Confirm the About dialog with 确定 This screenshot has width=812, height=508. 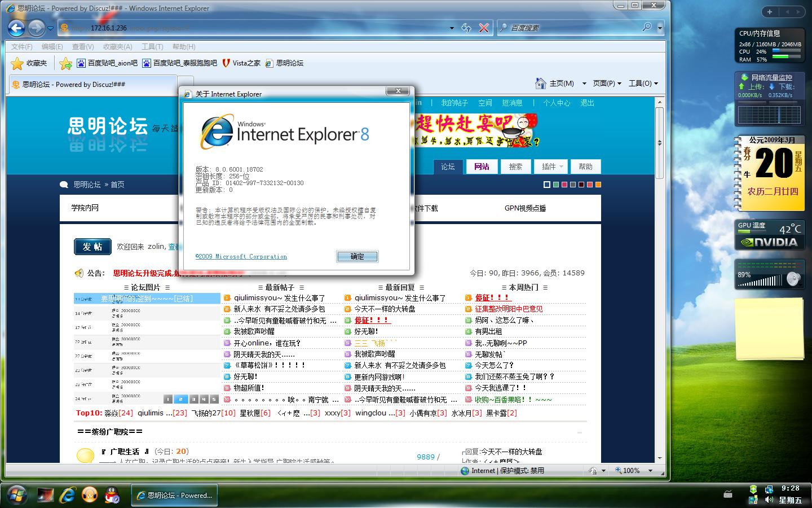tap(358, 256)
